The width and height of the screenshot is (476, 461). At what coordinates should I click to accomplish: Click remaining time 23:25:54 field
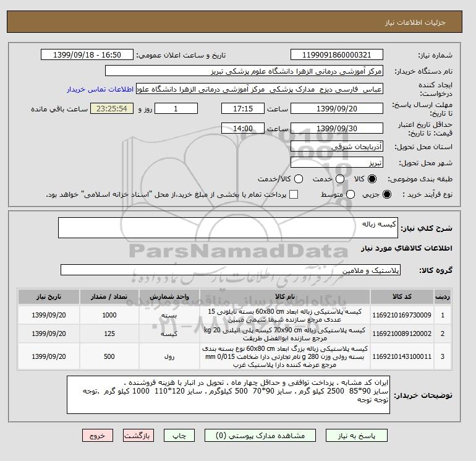[x=112, y=108]
